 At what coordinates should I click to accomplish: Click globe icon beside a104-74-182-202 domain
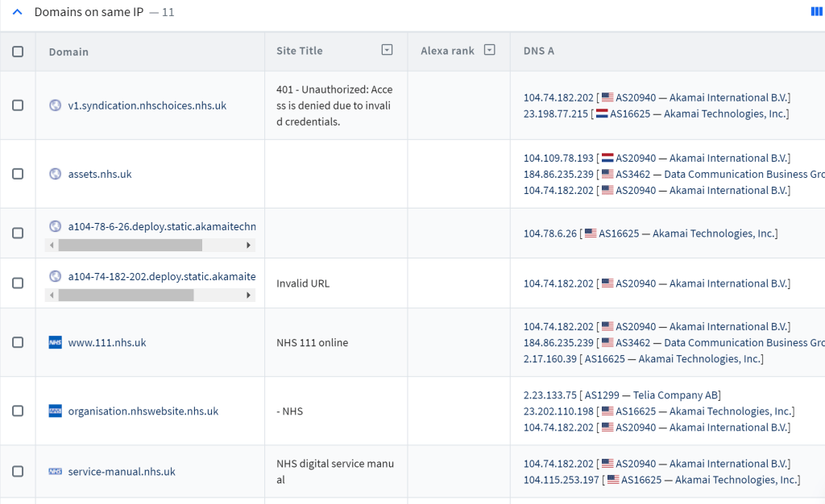click(55, 276)
